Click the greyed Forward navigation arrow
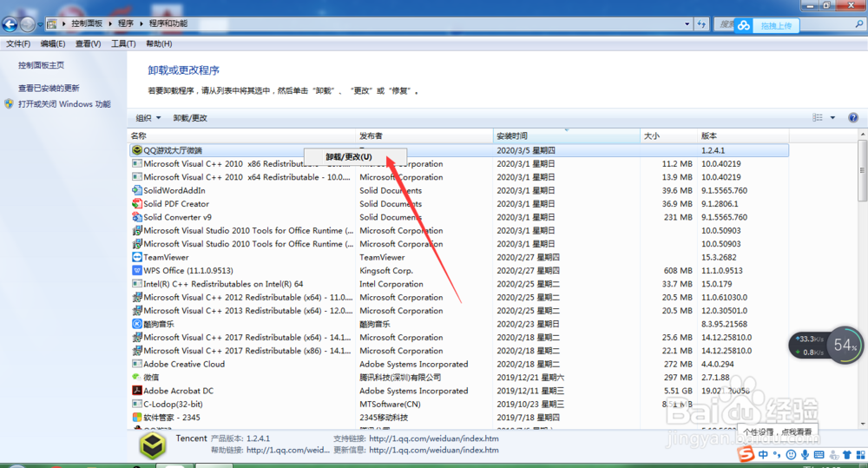Screen dimensions: 868x468 tap(27, 24)
